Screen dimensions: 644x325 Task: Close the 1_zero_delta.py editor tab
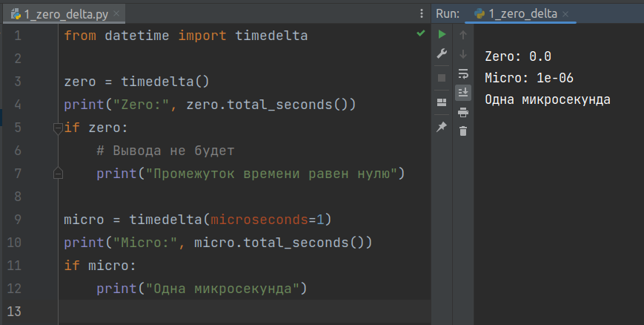(116, 14)
